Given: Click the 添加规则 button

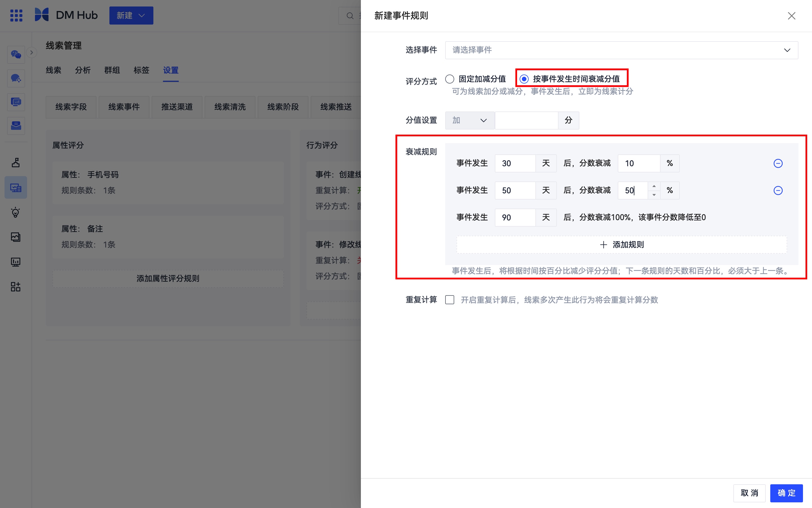Looking at the screenshot, I should tap(621, 245).
